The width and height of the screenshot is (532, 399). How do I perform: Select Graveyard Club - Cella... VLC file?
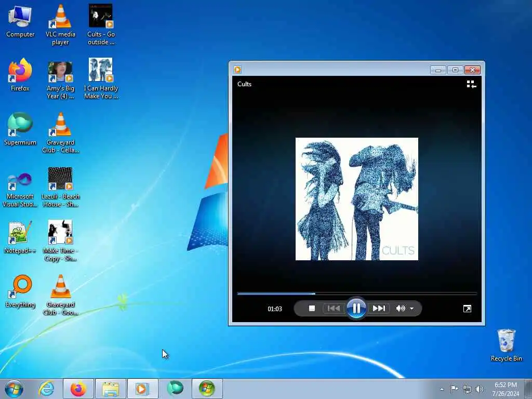(60, 132)
